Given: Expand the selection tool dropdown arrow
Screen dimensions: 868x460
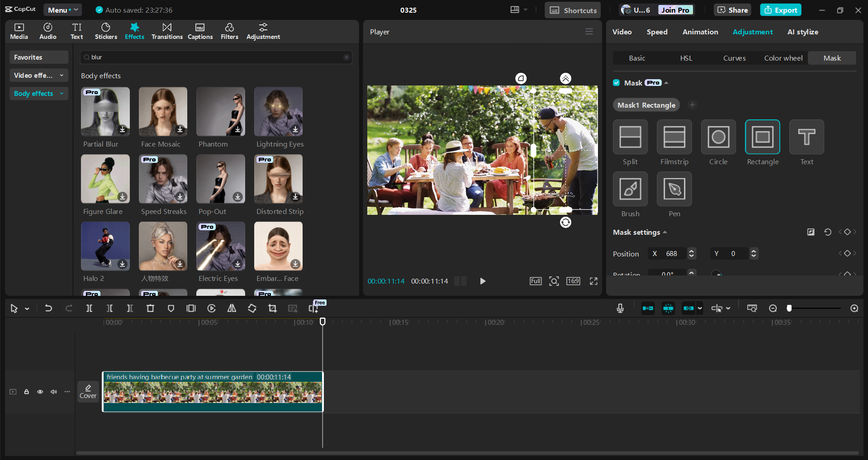Looking at the screenshot, I should click(26, 308).
